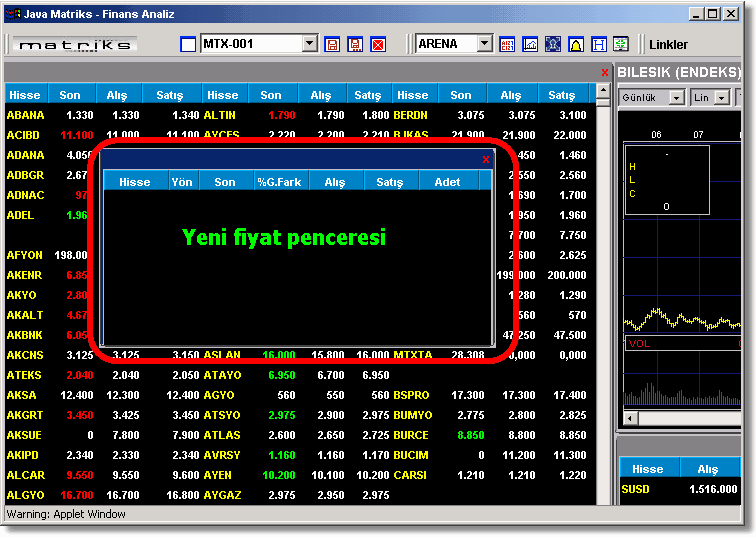
Task: Close the new price window popup
Action: pyautogui.click(x=486, y=159)
